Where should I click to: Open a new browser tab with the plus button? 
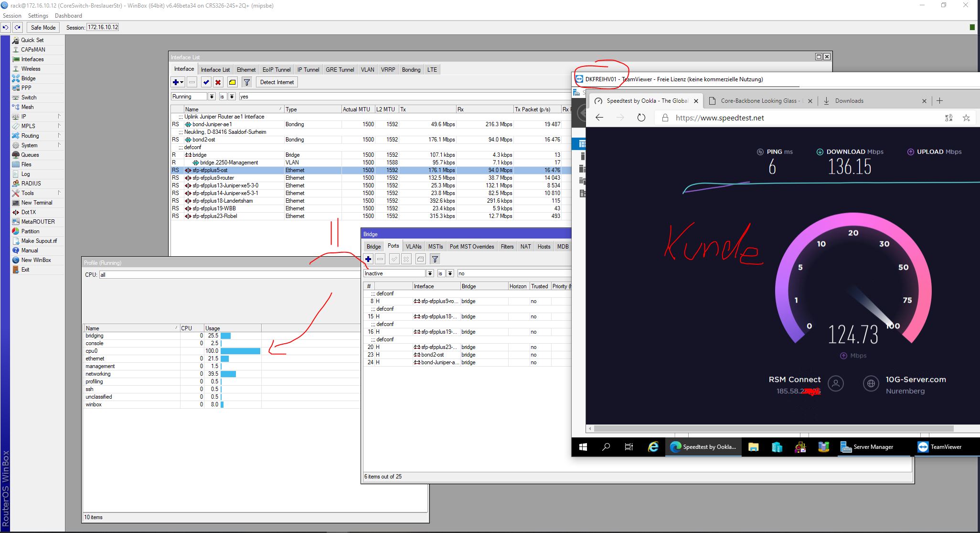coord(939,101)
